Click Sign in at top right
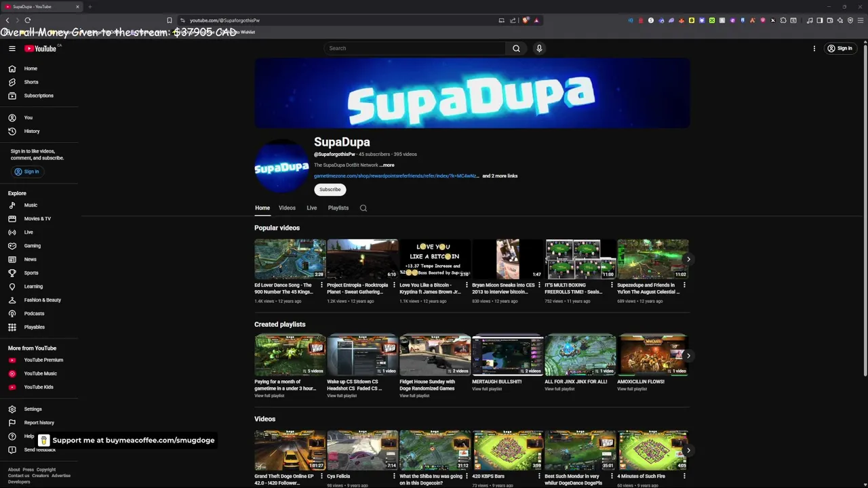868x488 pixels. pyautogui.click(x=840, y=48)
